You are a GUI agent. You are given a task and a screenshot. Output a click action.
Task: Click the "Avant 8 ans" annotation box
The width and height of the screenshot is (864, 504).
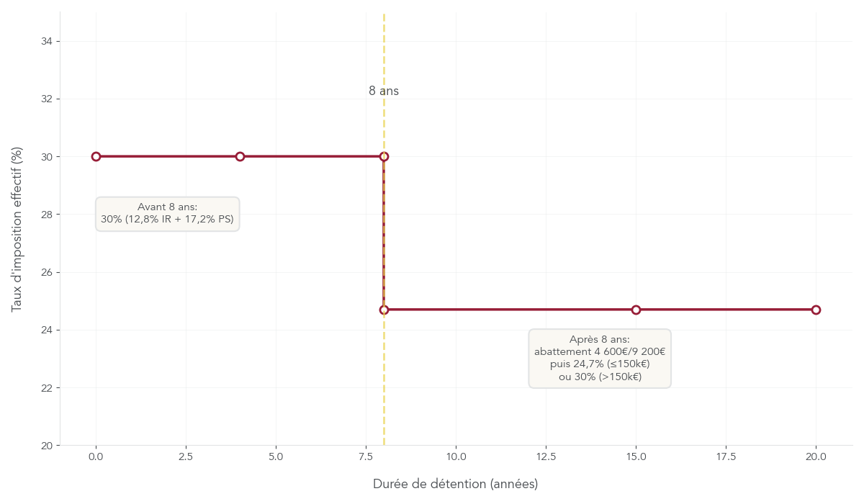pos(167,213)
